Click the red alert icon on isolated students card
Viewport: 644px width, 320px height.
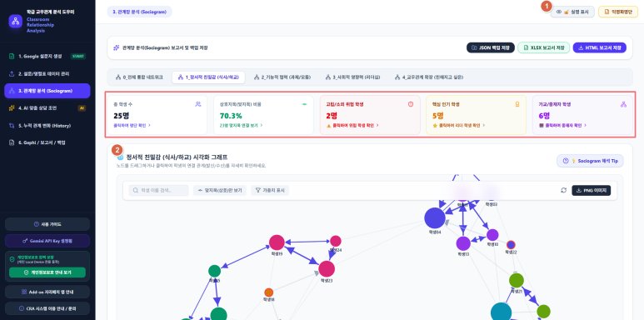coord(411,104)
